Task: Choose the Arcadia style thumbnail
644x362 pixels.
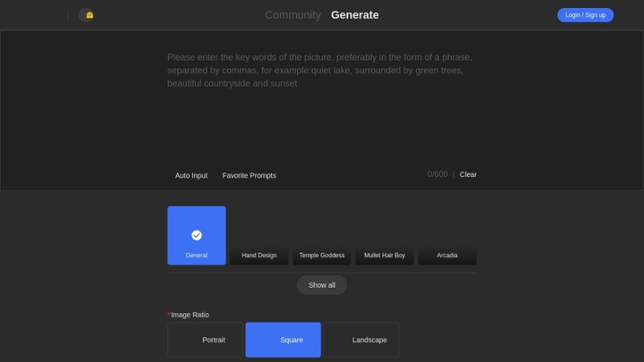Action: point(447,237)
